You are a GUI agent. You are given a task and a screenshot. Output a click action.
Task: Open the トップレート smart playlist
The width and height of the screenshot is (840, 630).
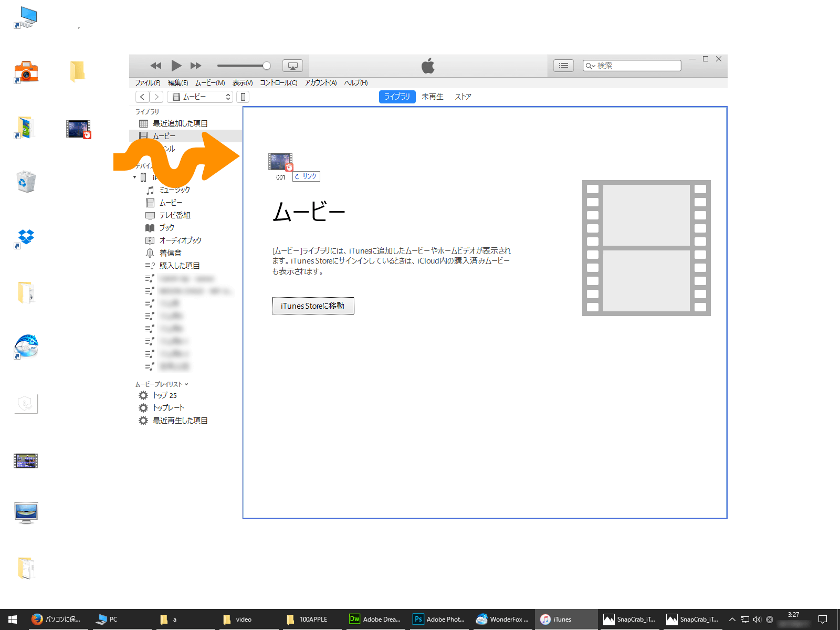[186, 408]
